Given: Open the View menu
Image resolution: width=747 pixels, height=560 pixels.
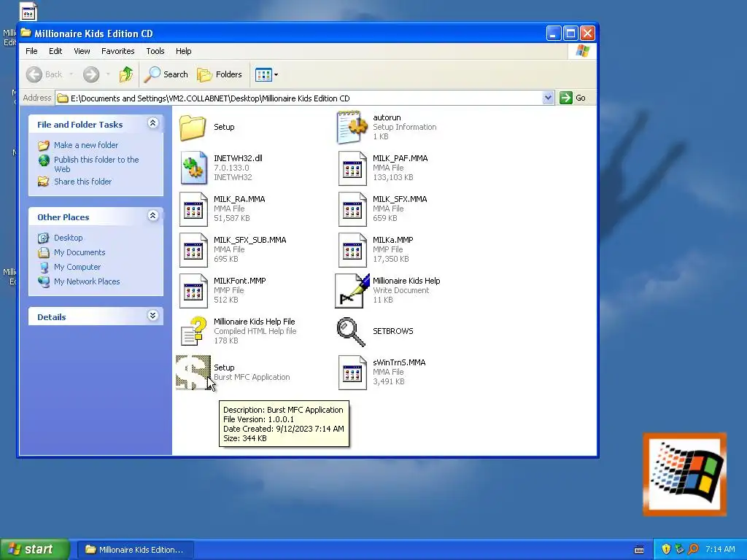Looking at the screenshot, I should 82,51.
